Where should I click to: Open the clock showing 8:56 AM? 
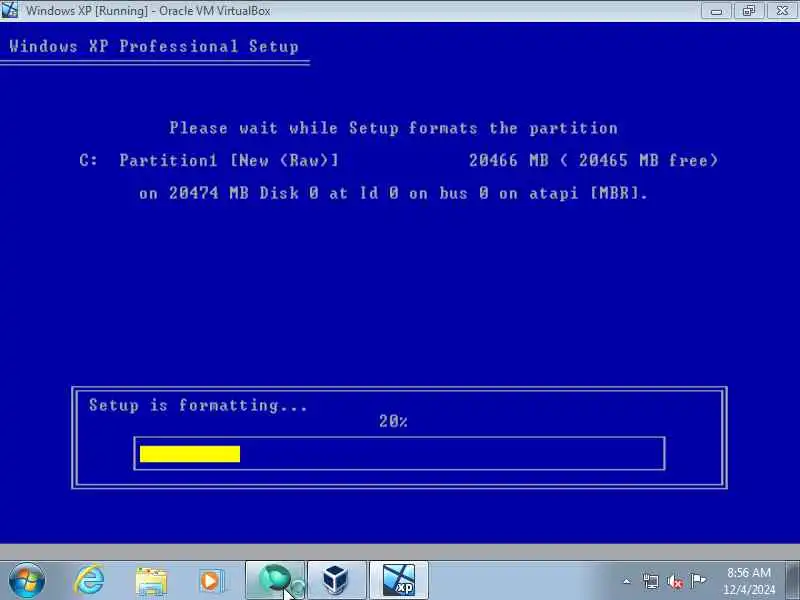coord(748,573)
